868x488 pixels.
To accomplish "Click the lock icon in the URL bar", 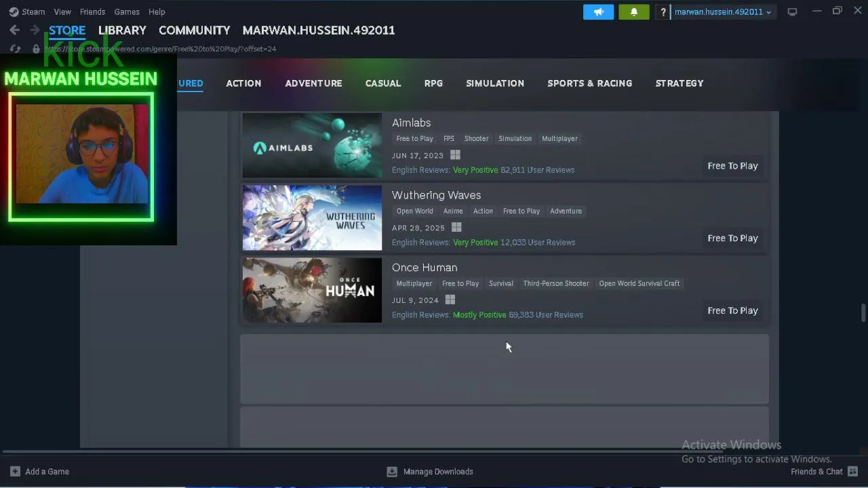I will coord(36,49).
